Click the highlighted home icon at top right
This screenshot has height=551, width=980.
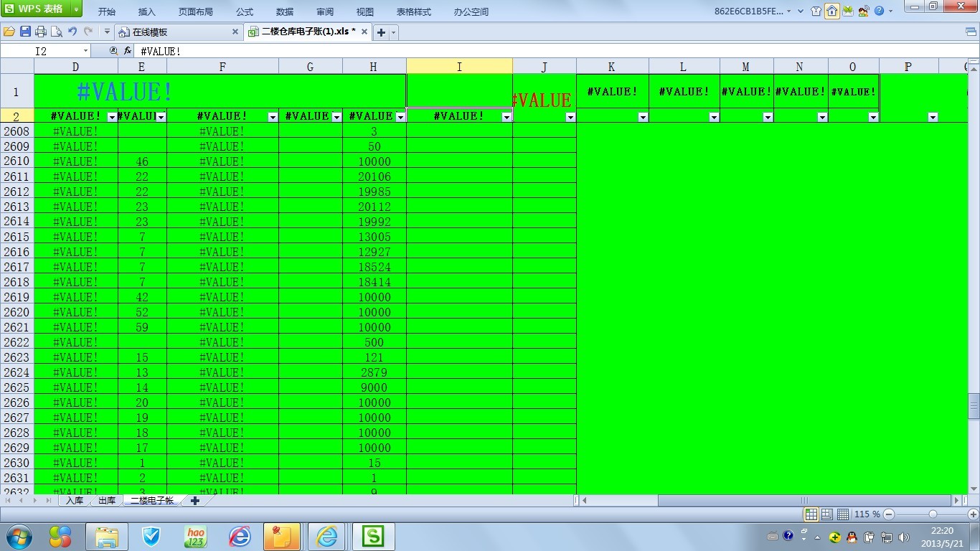coord(832,11)
